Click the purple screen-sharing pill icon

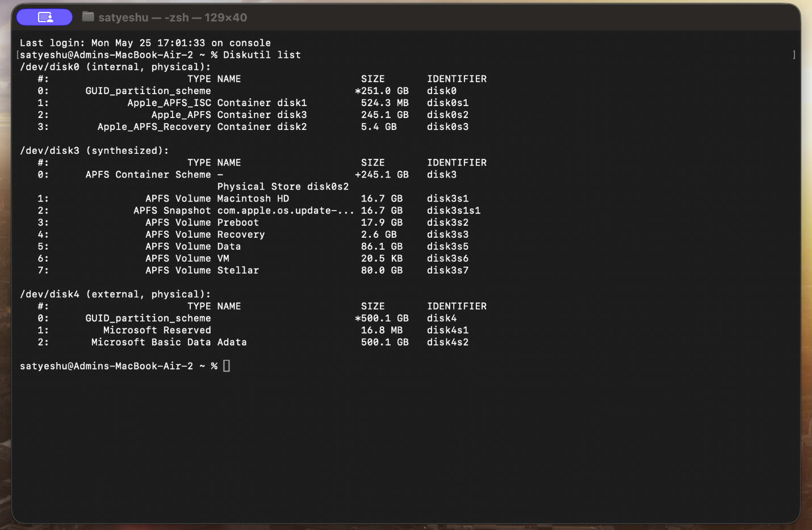click(44, 17)
